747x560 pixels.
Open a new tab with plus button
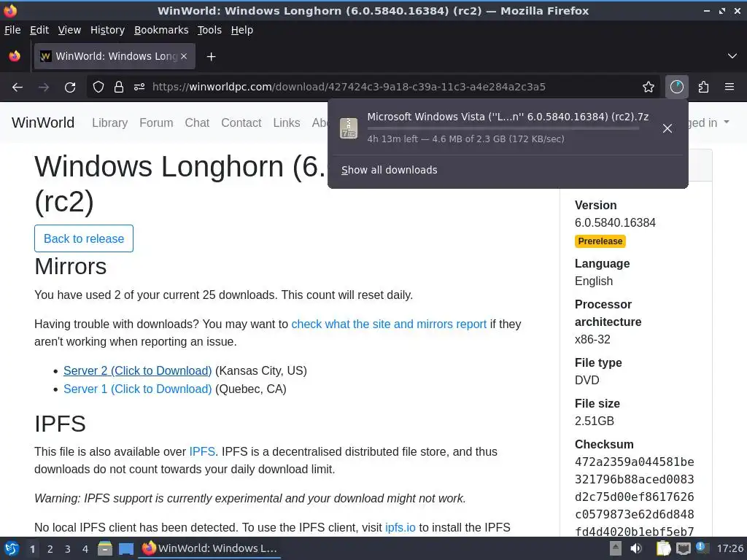click(x=211, y=57)
